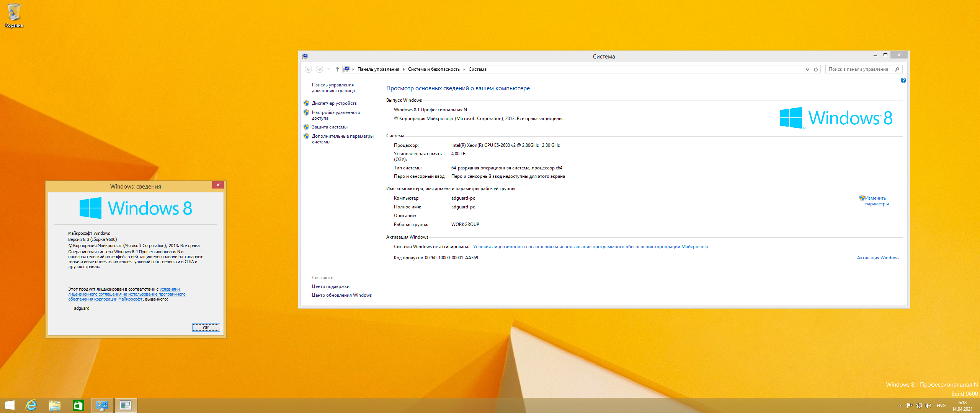Open File Explorer from the taskbar
The image size is (980, 413).
click(55, 405)
